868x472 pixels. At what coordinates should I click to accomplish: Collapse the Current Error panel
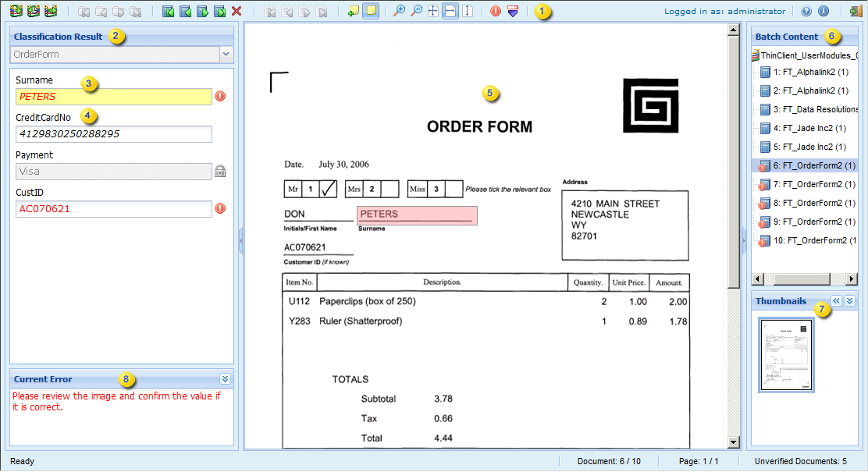point(225,378)
